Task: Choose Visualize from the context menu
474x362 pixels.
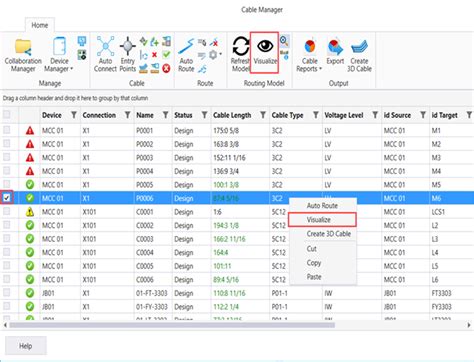Action: (x=322, y=220)
